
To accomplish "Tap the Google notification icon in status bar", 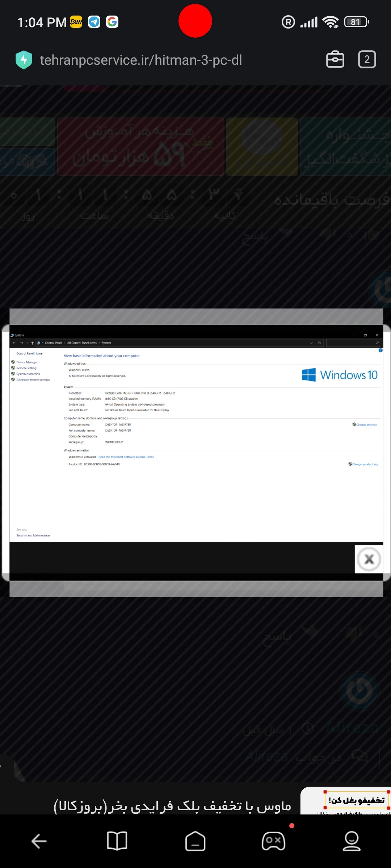I will point(112,22).
